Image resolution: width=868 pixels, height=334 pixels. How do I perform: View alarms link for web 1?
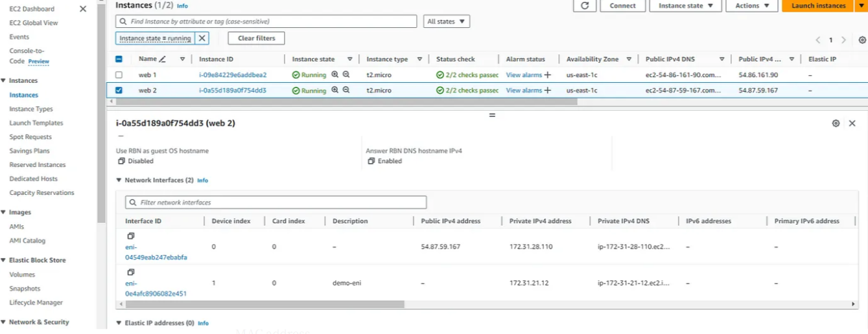pos(524,75)
